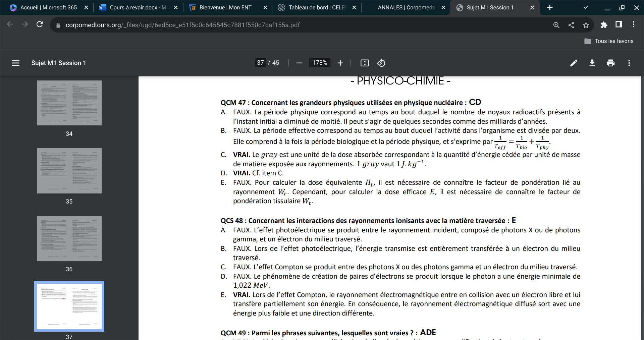Switch to Tableau de bord CELENE tab

[316, 7]
